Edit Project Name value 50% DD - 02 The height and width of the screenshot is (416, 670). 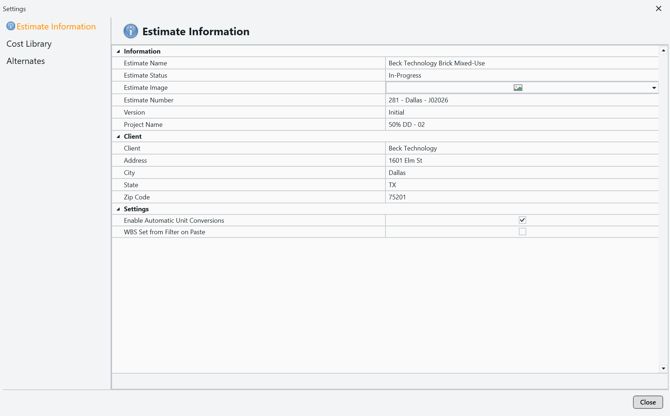tap(522, 124)
